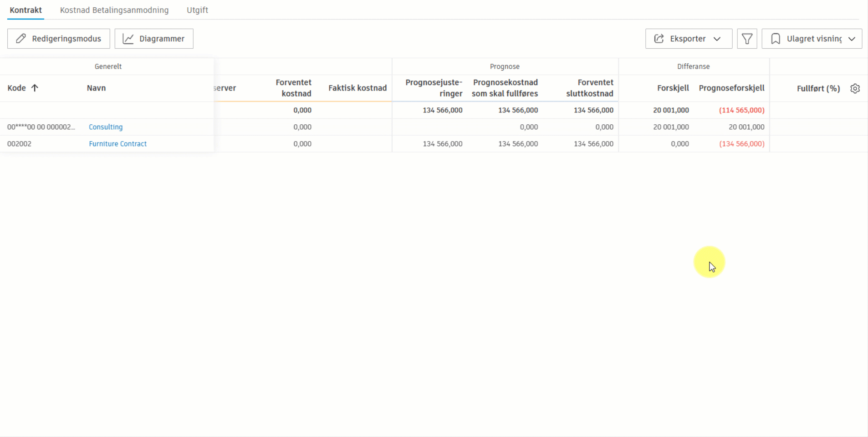Open the filter funnel icon
The width and height of the screenshot is (868, 437).
747,39
